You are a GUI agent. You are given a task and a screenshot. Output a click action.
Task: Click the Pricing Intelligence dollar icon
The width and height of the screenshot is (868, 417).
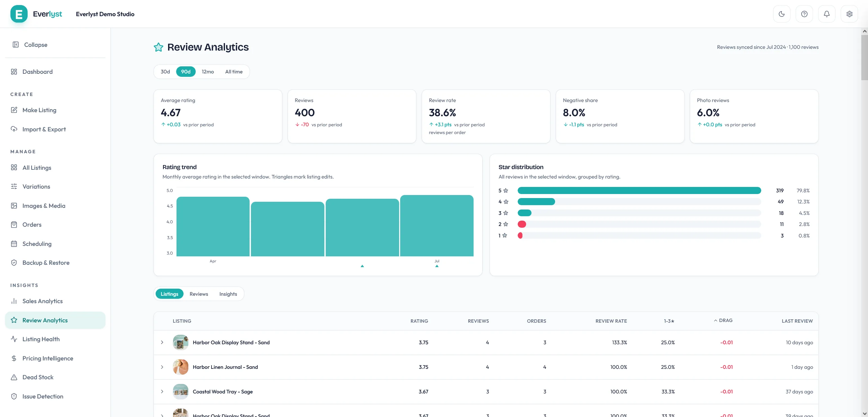point(14,358)
